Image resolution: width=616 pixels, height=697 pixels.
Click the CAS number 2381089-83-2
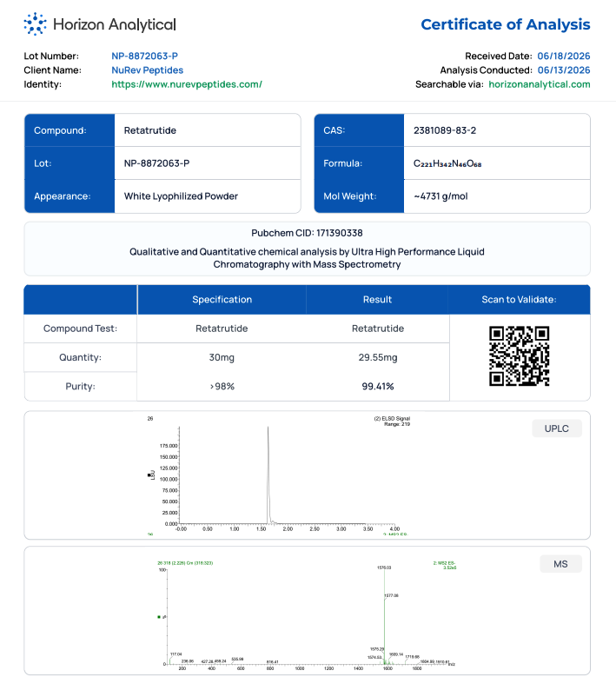click(445, 130)
